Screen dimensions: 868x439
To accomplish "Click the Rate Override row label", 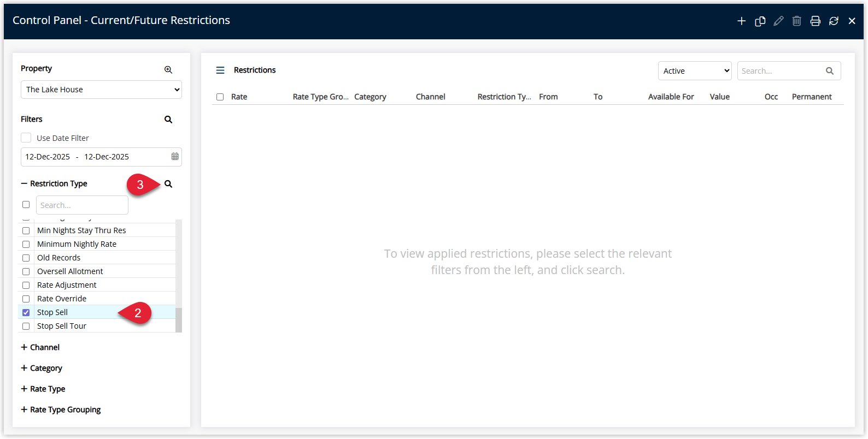I will 62,299.
